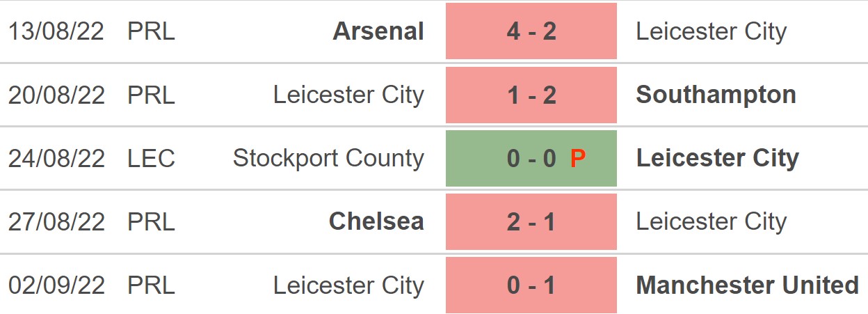
Task: Click the Manchester United team name
Action: click(747, 285)
